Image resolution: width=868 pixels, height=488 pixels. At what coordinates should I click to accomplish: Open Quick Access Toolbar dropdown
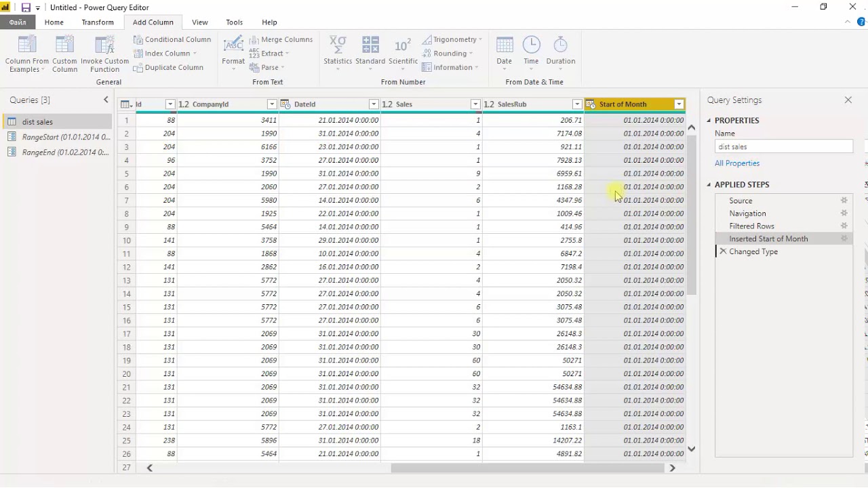click(x=37, y=7)
